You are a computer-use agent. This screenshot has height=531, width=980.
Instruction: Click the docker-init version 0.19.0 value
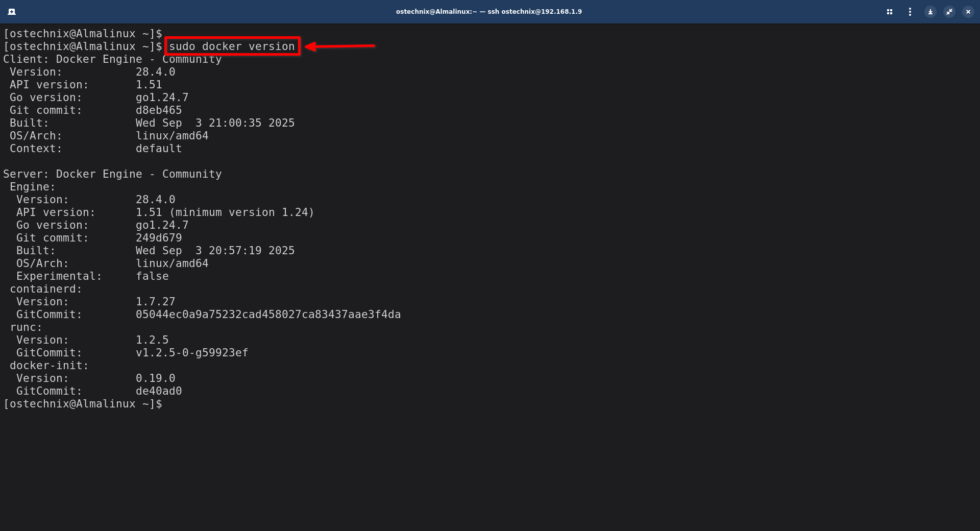tap(155, 378)
